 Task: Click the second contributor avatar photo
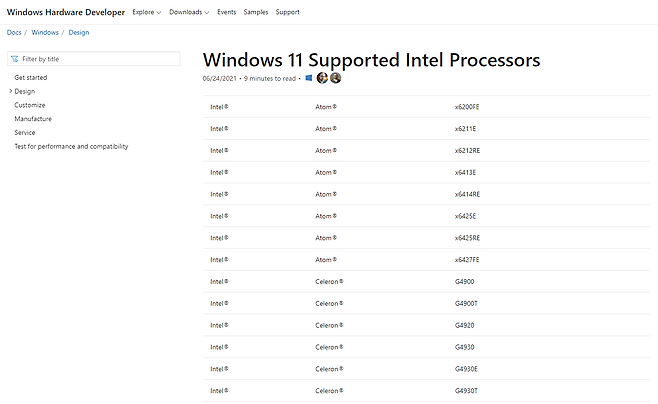point(336,78)
